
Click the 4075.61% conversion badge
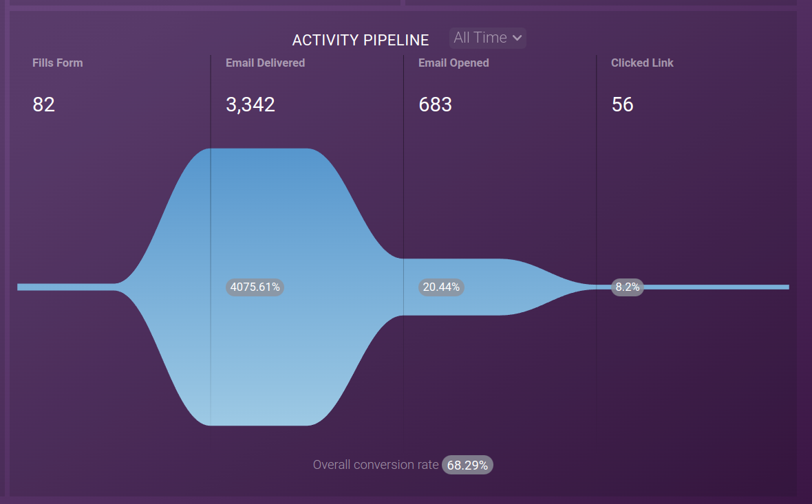[255, 287]
